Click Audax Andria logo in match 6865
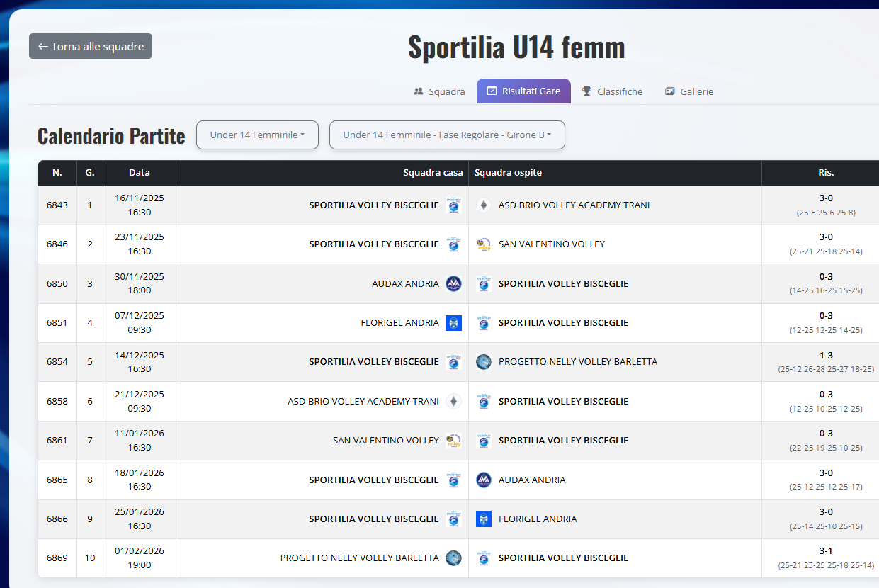Image resolution: width=879 pixels, height=588 pixels. [484, 480]
